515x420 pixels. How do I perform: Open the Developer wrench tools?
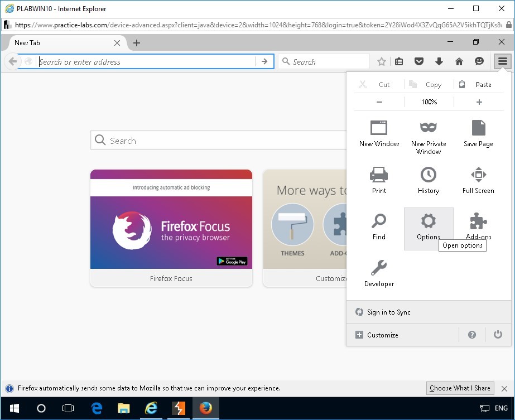[379, 268]
